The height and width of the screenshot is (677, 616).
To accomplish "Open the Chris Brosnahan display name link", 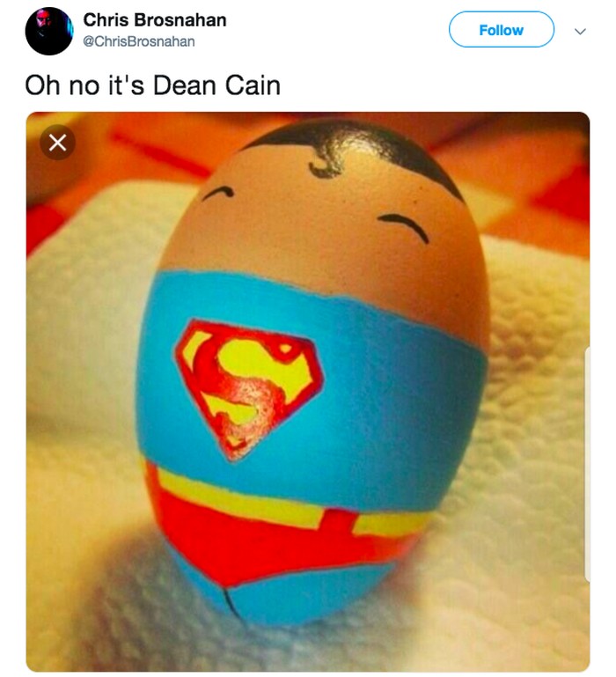I will pos(154,19).
